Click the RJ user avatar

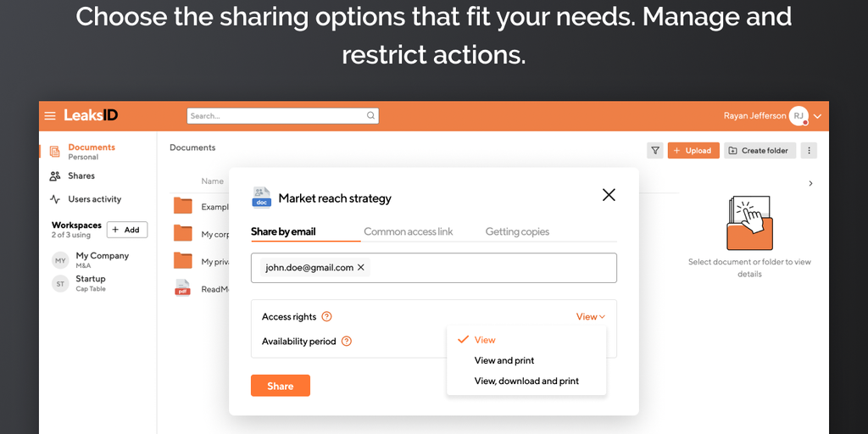[x=798, y=116]
